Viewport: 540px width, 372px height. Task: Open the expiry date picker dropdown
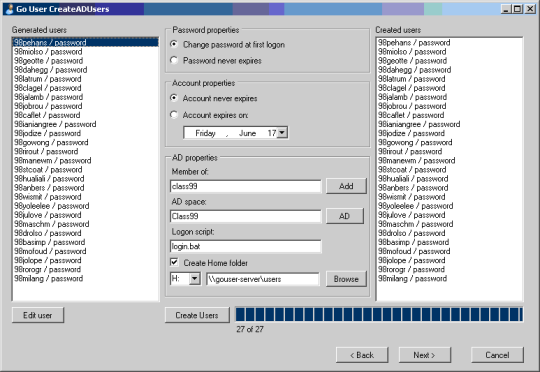282,133
